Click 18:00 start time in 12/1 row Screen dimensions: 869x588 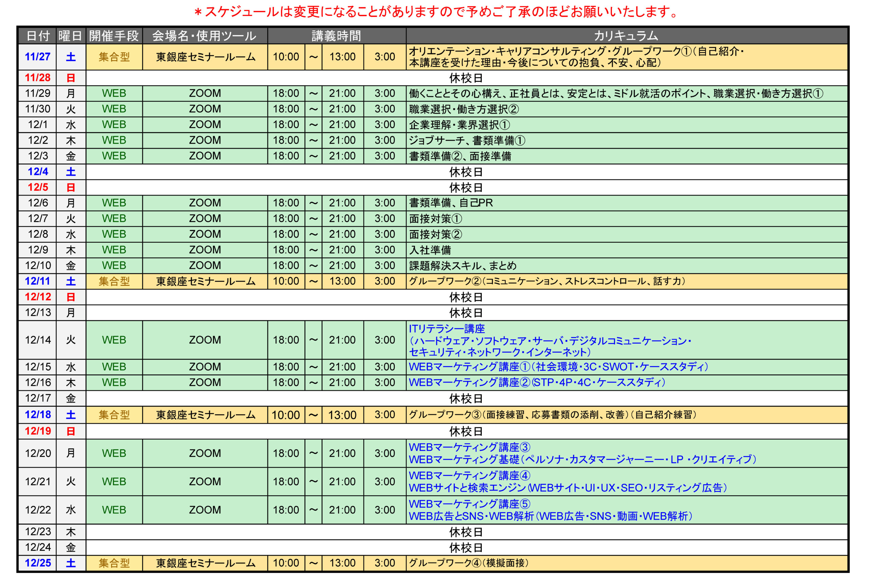coord(286,125)
